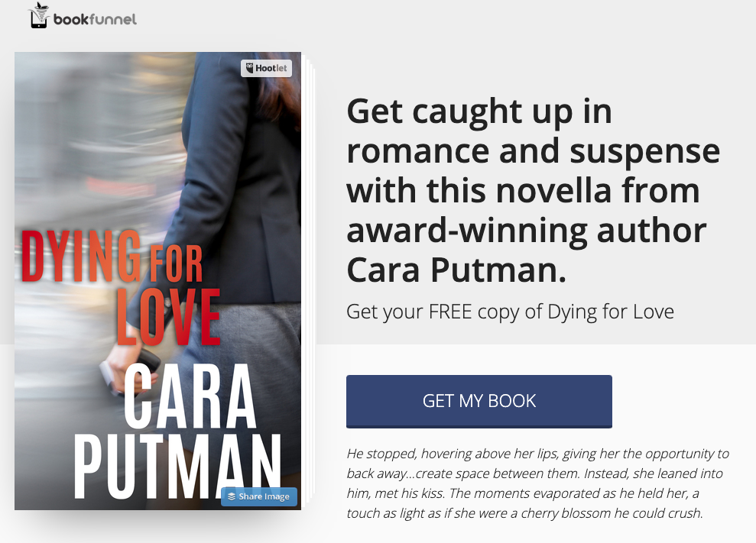
Task: Click the Hootlet owl icon
Action: click(249, 68)
